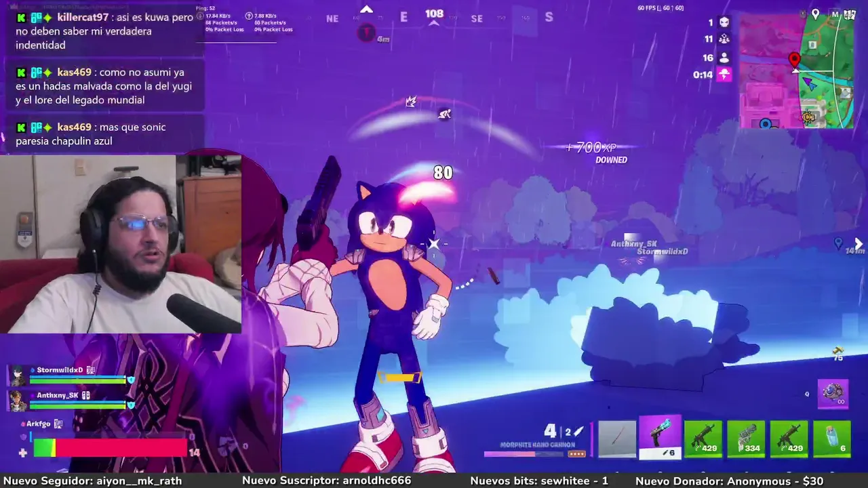Click the Morphite Hand Cannon charge bar
Screen dimensions: 868x488
[524, 454]
